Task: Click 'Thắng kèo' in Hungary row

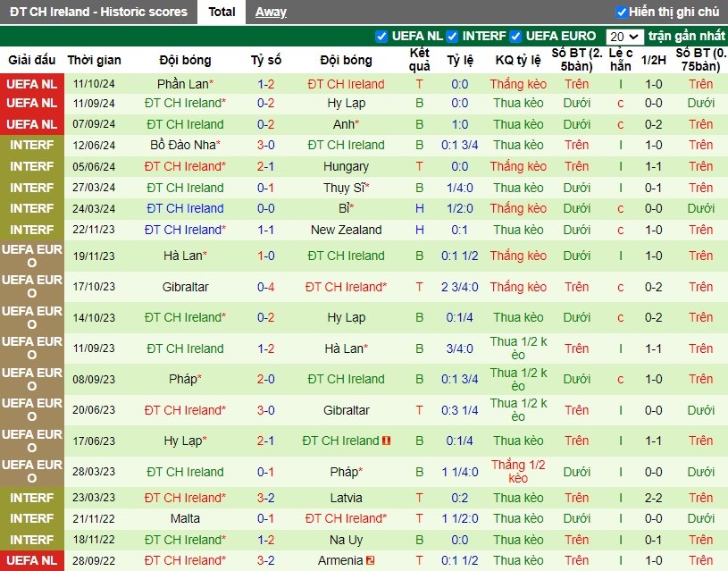Action: 518,166
